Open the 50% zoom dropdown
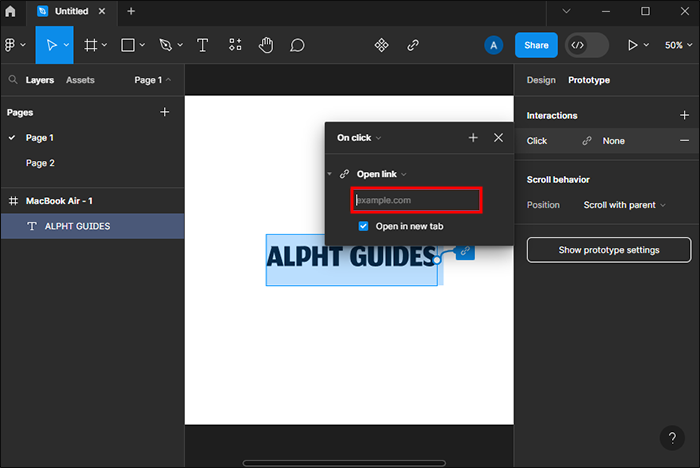Screen dimensions: 700x468 tap(674, 45)
